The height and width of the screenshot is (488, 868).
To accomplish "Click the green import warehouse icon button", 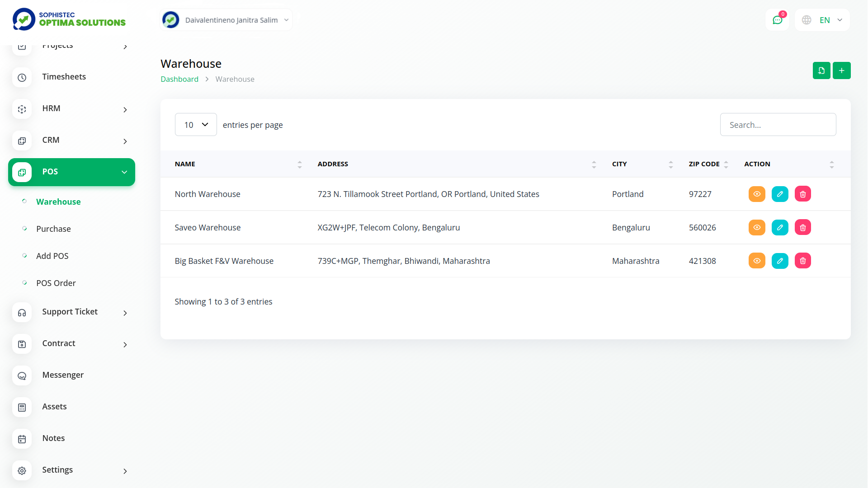I will [821, 70].
